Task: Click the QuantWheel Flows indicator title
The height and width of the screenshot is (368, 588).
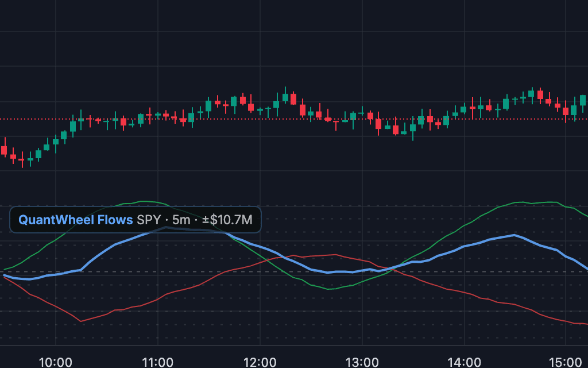Action: point(76,220)
